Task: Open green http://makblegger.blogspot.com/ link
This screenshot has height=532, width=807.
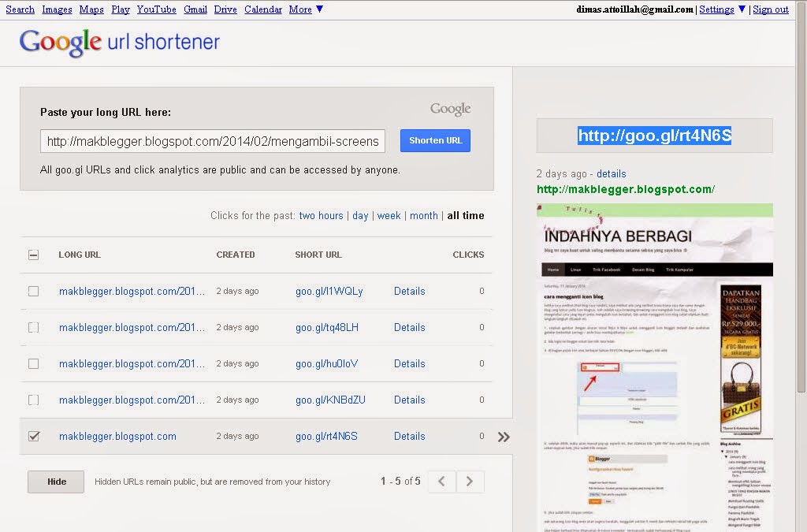Action: 626,189
